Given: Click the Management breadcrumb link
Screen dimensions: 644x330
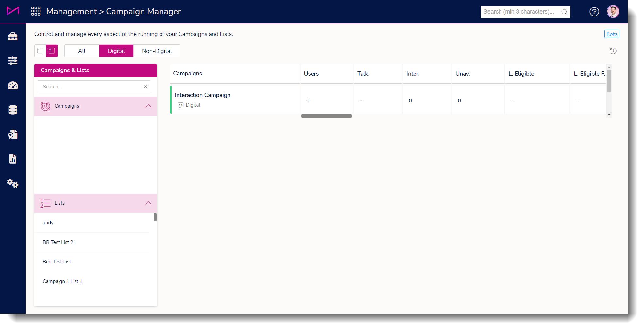Looking at the screenshot, I should (72, 11).
